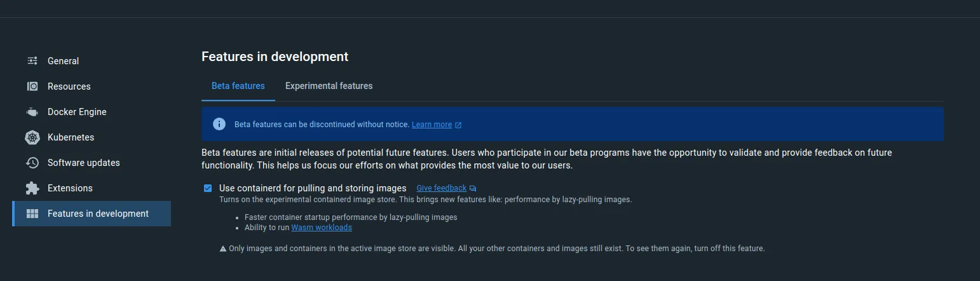Open the Learn more link
980x281 pixels.
432,125
